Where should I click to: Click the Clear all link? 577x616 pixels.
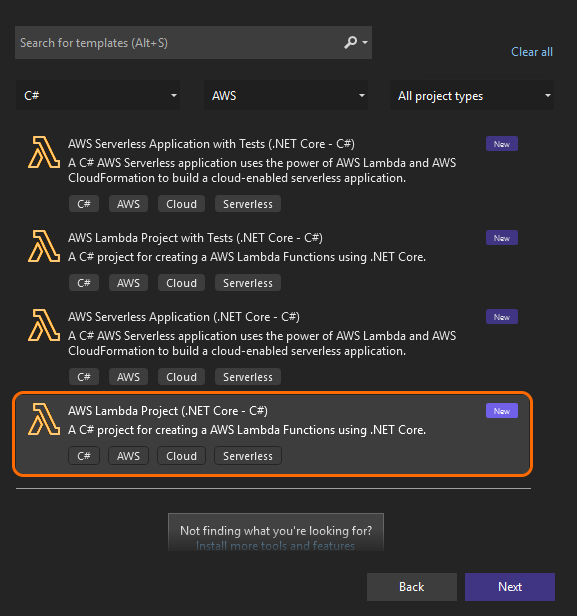click(x=531, y=52)
